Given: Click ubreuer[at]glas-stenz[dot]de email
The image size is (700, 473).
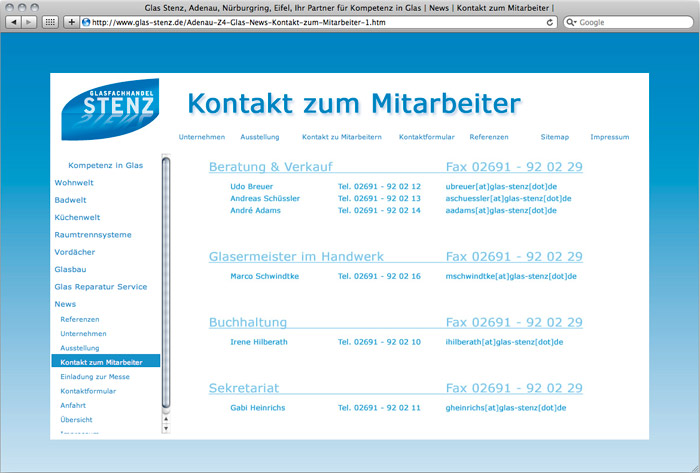Looking at the screenshot, I should pyautogui.click(x=501, y=187).
